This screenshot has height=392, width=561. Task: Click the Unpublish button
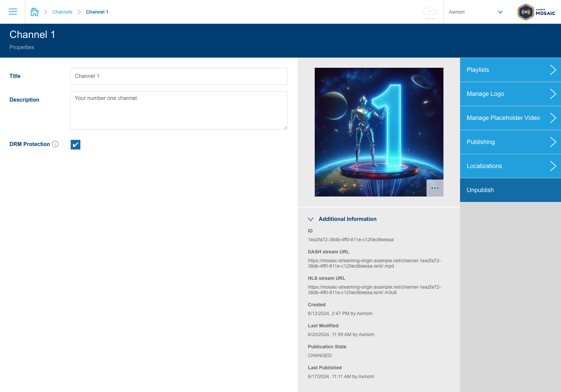[480, 190]
